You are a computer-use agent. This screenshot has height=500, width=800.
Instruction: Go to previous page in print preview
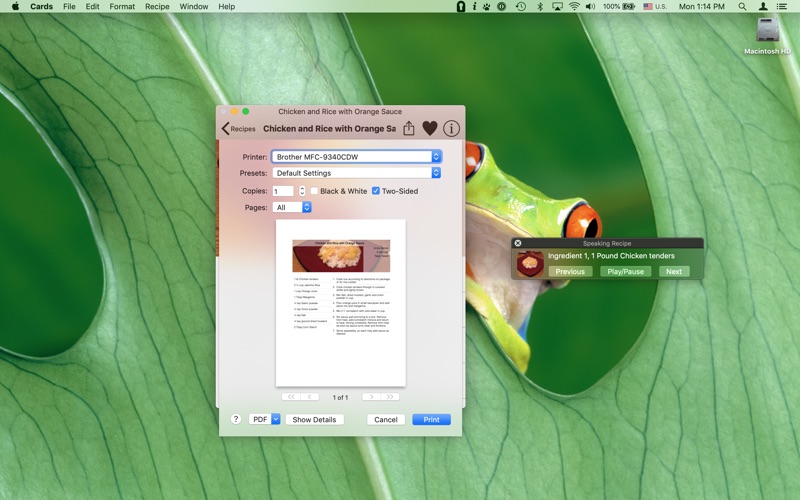pos(310,396)
